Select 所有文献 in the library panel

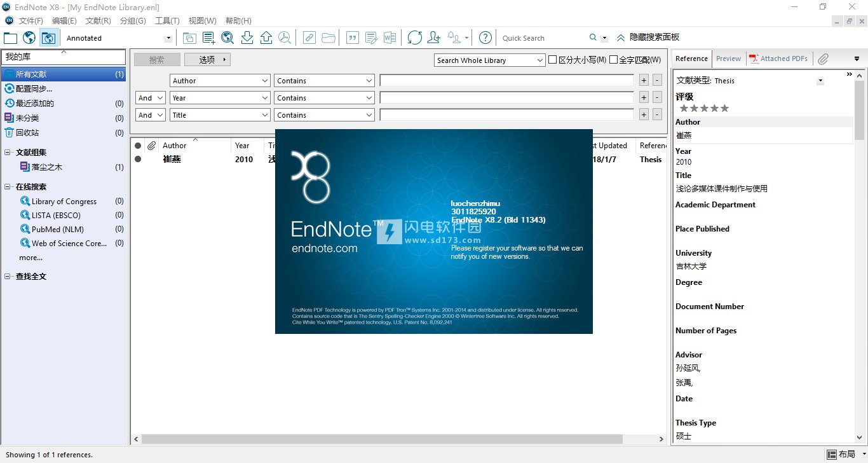point(64,74)
